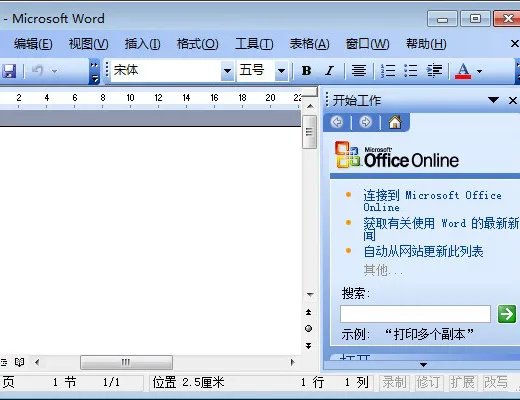Toggle 录制 macro recording in status bar
This screenshot has width=520, height=400.
[x=394, y=382]
